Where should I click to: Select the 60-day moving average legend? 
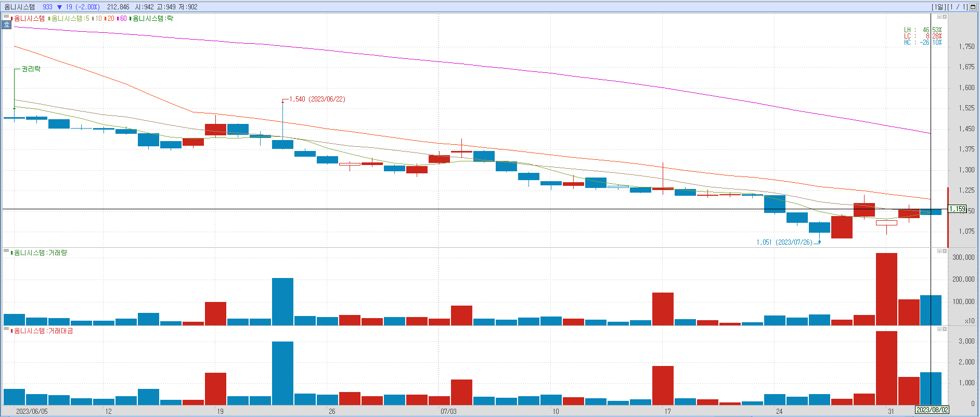[x=122, y=18]
